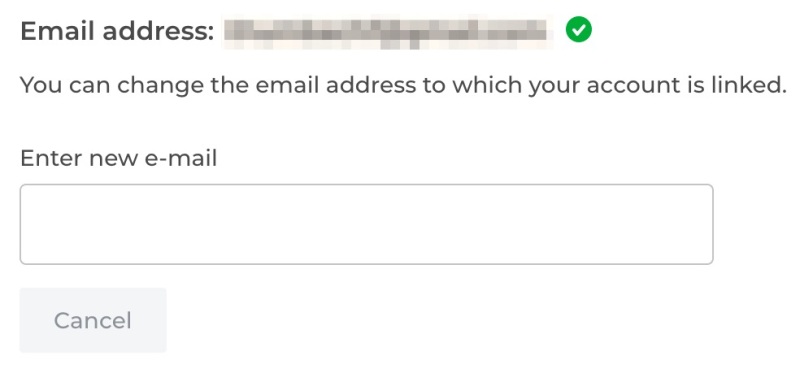The image size is (800, 369).
Task: Click inside the white rounded input box
Action: 366,224
